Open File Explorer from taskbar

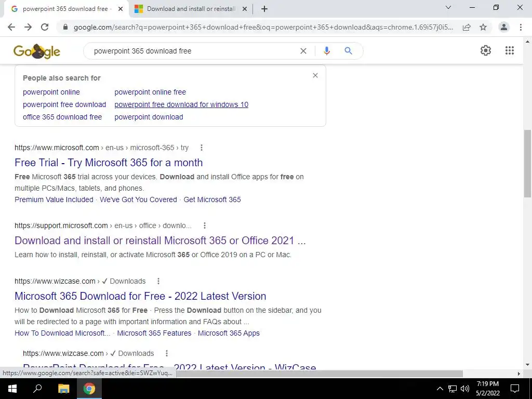(x=63, y=389)
